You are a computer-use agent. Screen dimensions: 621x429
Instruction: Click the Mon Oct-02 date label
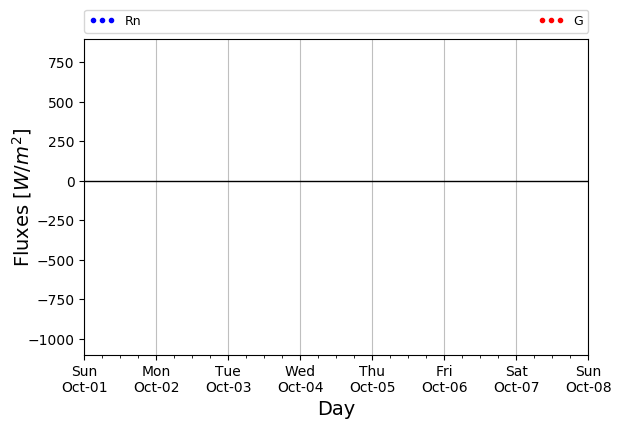tap(156, 379)
